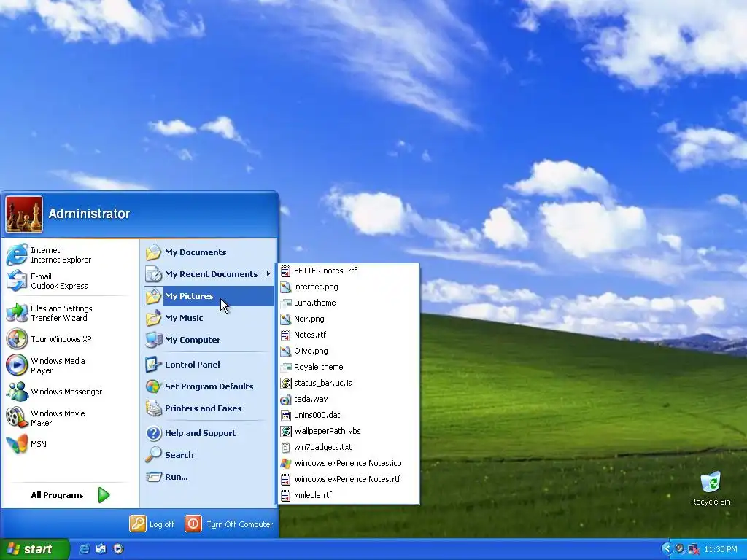Launch Internet Explorer from Quick Launch
Viewport: 747px width, 560px height.
85,549
